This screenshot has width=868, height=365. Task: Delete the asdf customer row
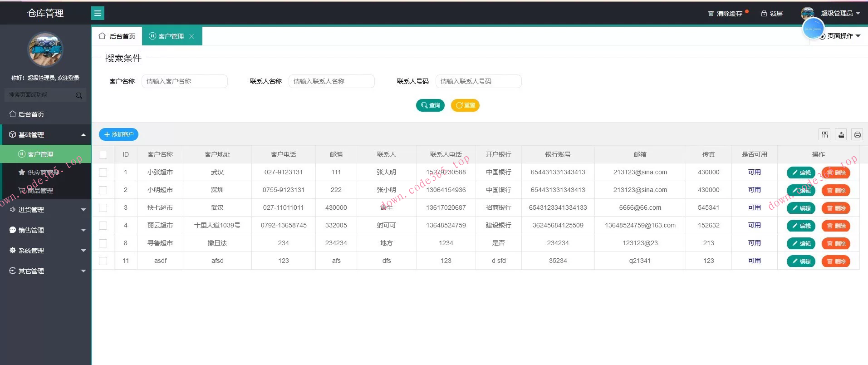(836, 261)
